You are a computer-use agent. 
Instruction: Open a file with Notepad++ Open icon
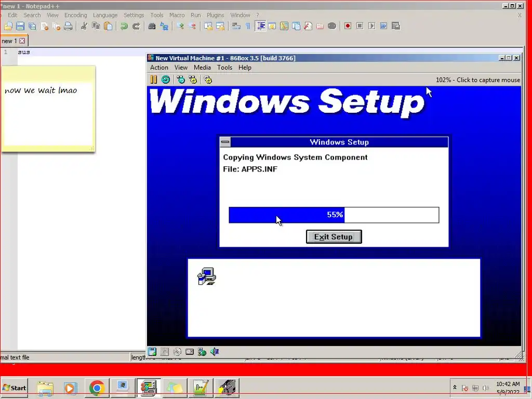point(8,26)
